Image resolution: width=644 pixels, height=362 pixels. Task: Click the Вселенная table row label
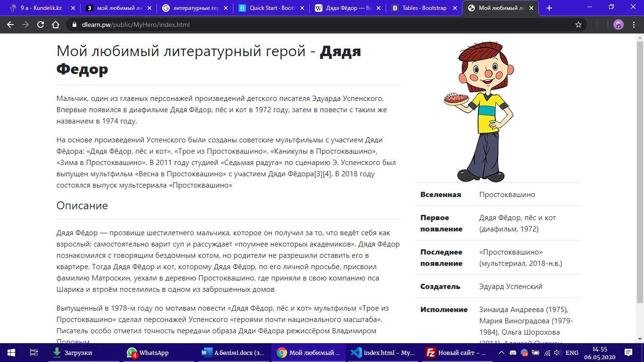tap(441, 194)
